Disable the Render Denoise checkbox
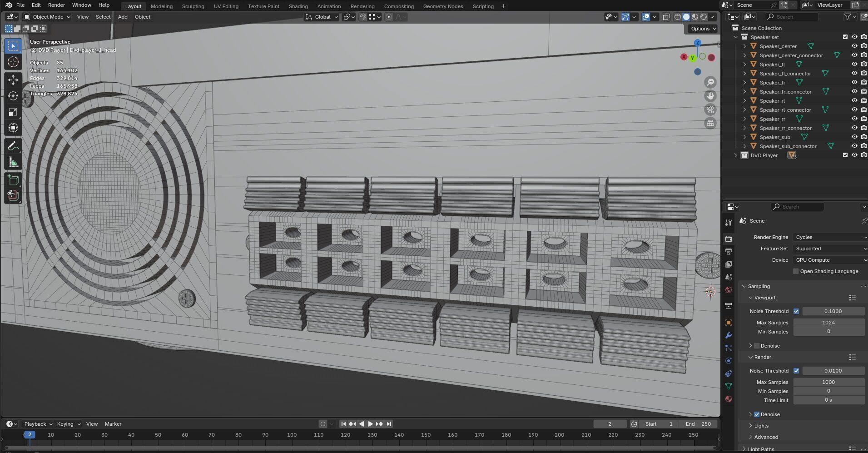The width and height of the screenshot is (868, 453). pos(757,414)
